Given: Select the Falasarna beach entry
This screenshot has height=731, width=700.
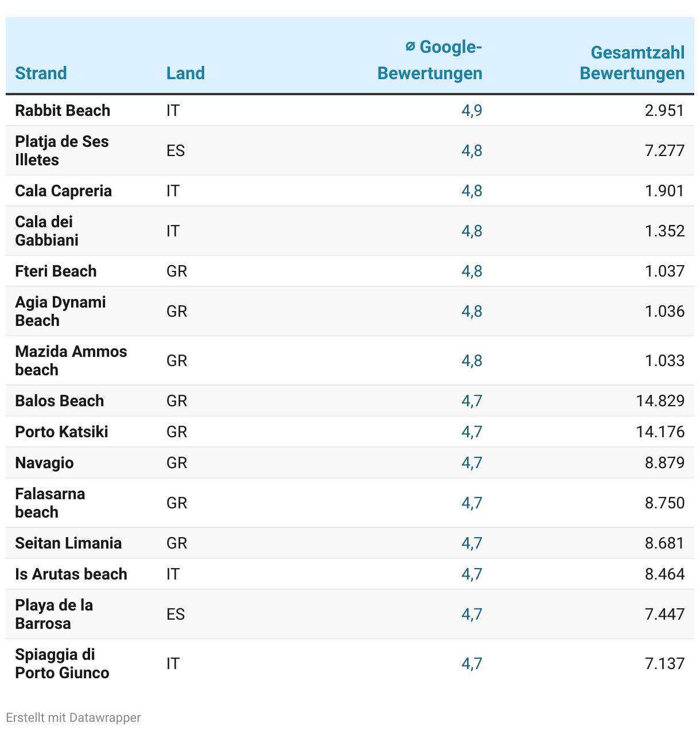Looking at the screenshot, I should [50, 503].
